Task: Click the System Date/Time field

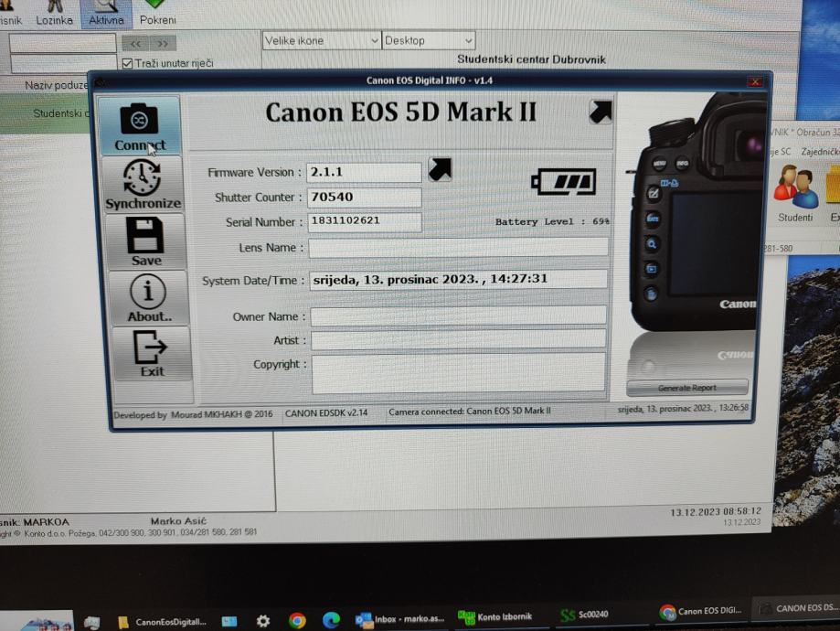Action: (458, 279)
